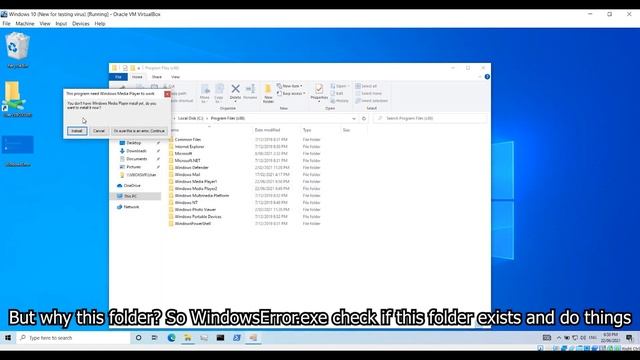Image resolution: width=640 pixels, height=360 pixels.
Task: Close the Windows Media Player dialog
Action: point(167,94)
